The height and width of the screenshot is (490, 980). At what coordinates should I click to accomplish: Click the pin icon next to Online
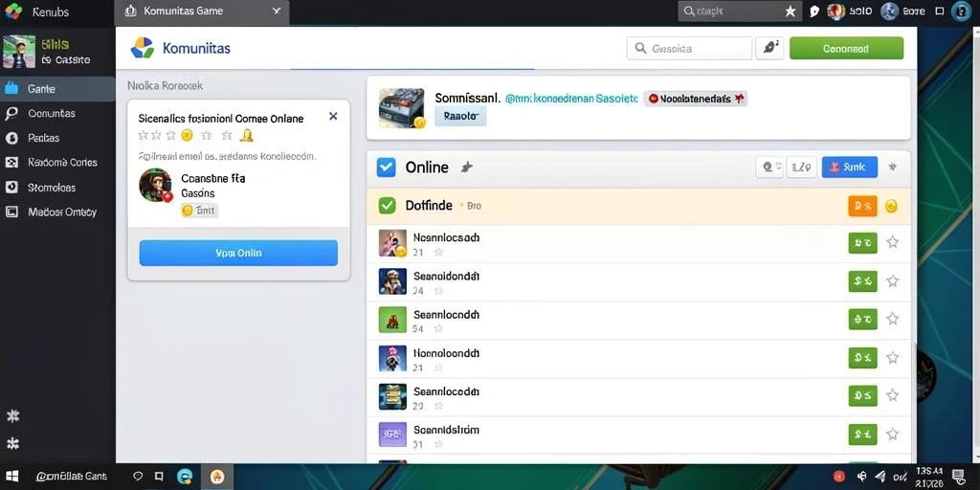tap(466, 167)
